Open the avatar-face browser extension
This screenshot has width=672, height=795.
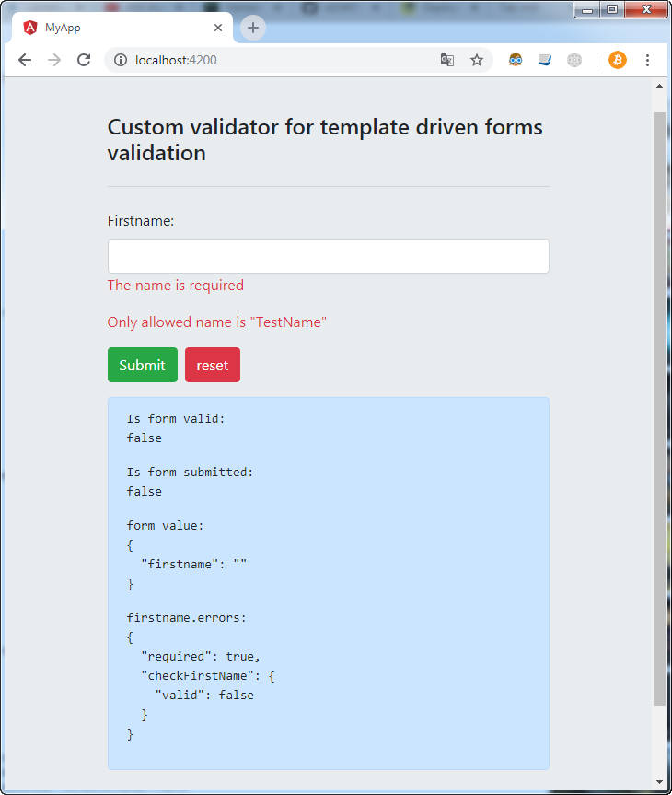tap(516, 60)
